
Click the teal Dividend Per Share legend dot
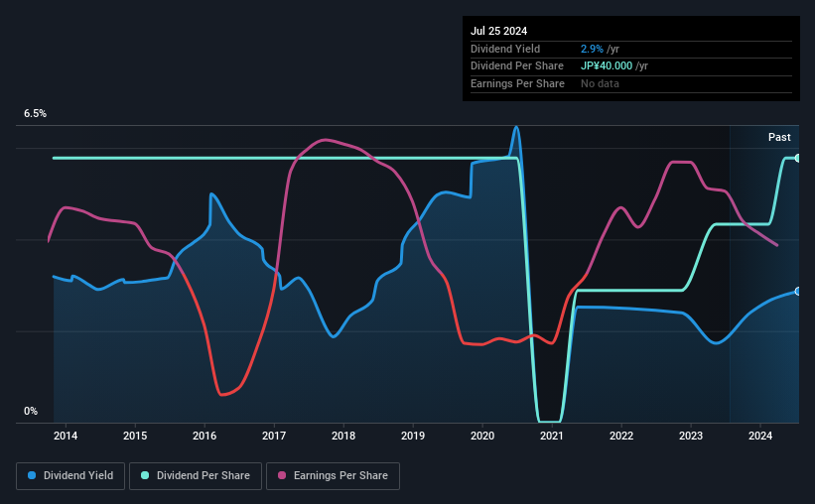pyautogui.click(x=145, y=475)
